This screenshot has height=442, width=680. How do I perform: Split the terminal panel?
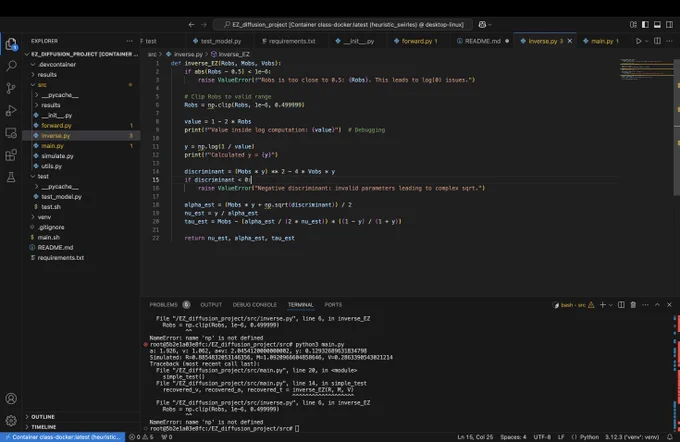pyautogui.click(x=621, y=305)
